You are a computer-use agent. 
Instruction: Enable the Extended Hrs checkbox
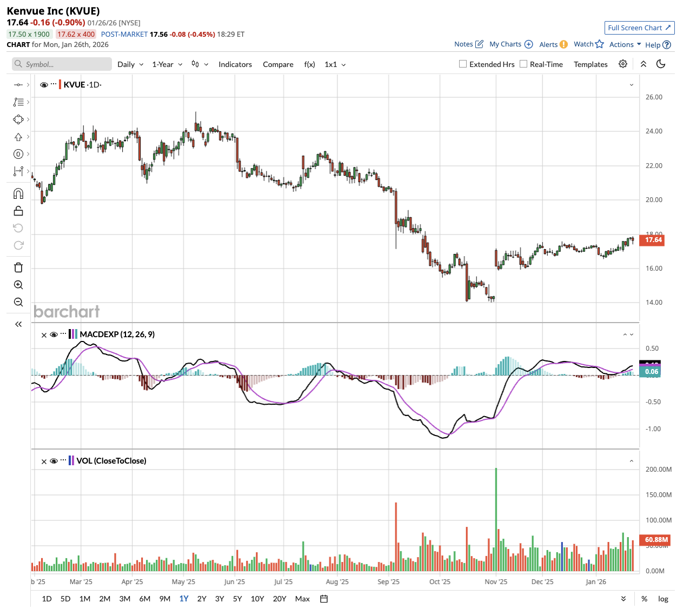pyautogui.click(x=463, y=64)
